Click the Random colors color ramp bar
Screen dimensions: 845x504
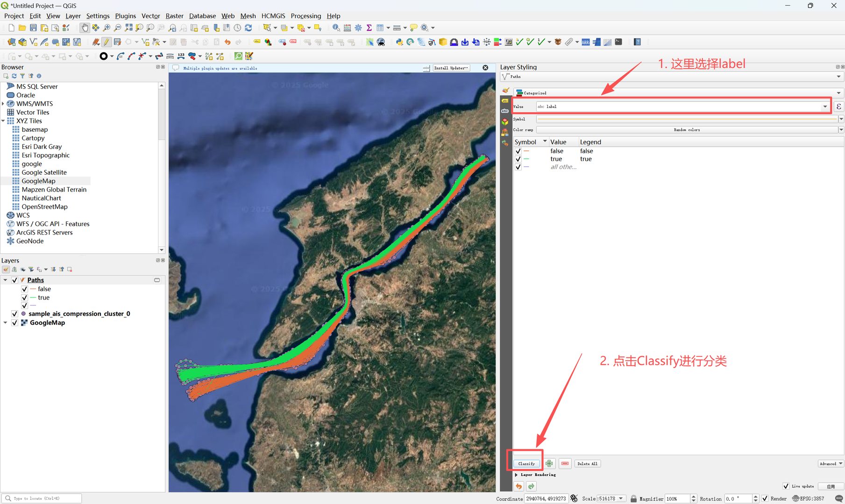pyautogui.click(x=687, y=130)
